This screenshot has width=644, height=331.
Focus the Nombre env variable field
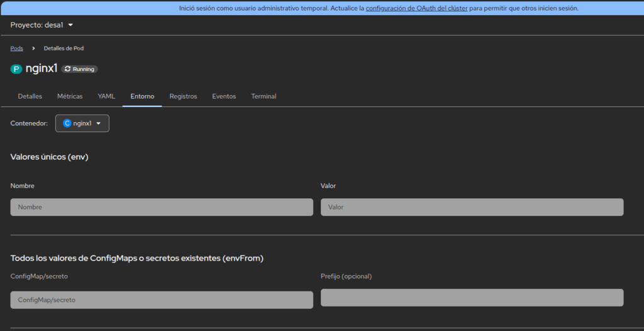[162, 207]
